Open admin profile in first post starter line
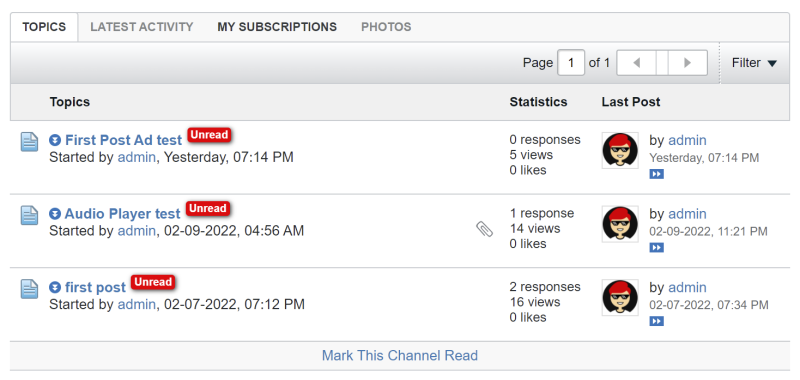This screenshot has width=800, height=380. pos(137,305)
